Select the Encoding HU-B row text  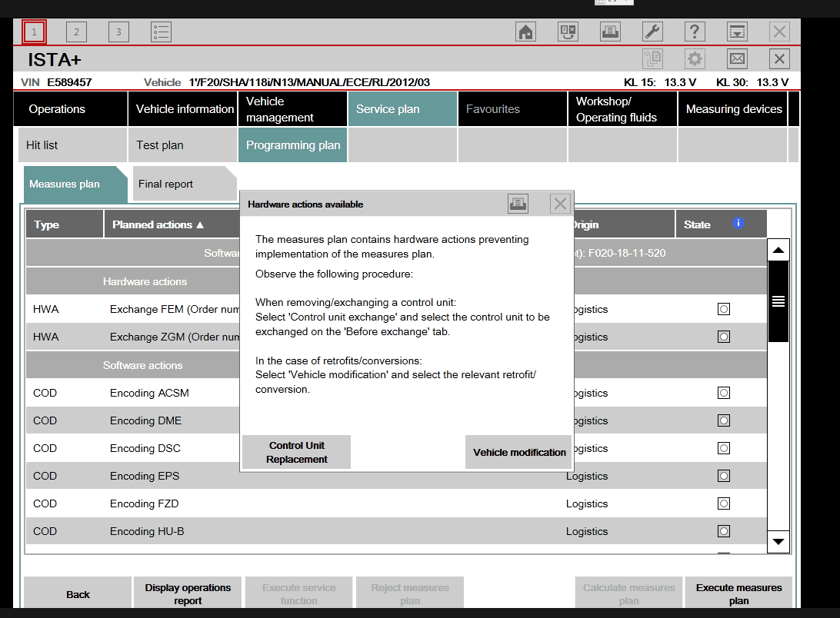click(x=147, y=531)
